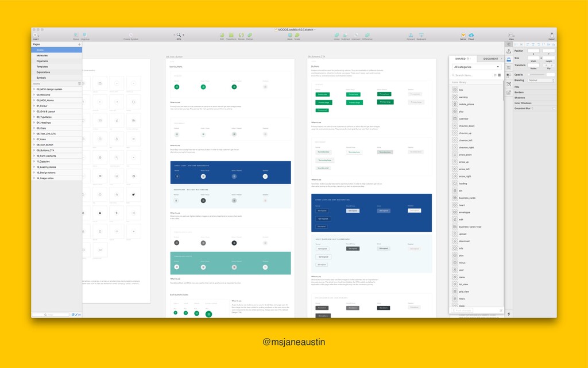Move layer Backward via toolbar icon
This screenshot has height=368, width=588.
421,36
